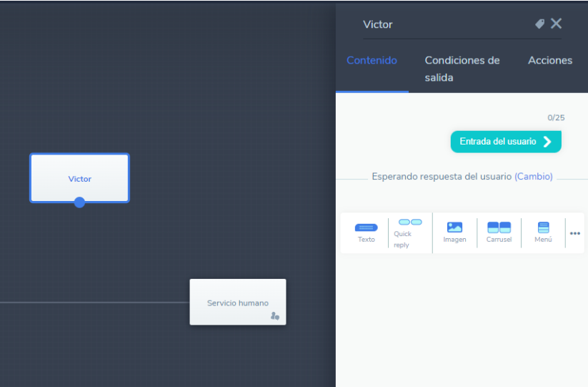
Task: Expand more content types via ellipsis
Action: click(x=574, y=233)
